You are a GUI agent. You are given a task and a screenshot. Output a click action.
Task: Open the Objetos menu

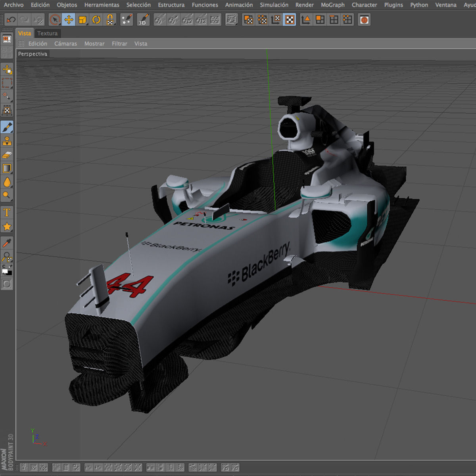(x=67, y=5)
